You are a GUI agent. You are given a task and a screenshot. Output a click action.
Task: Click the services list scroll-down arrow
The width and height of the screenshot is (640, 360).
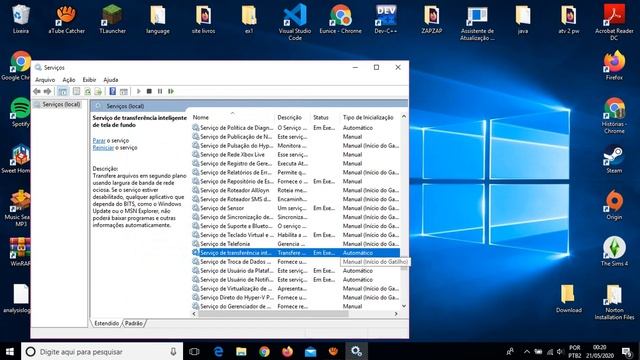(404, 306)
